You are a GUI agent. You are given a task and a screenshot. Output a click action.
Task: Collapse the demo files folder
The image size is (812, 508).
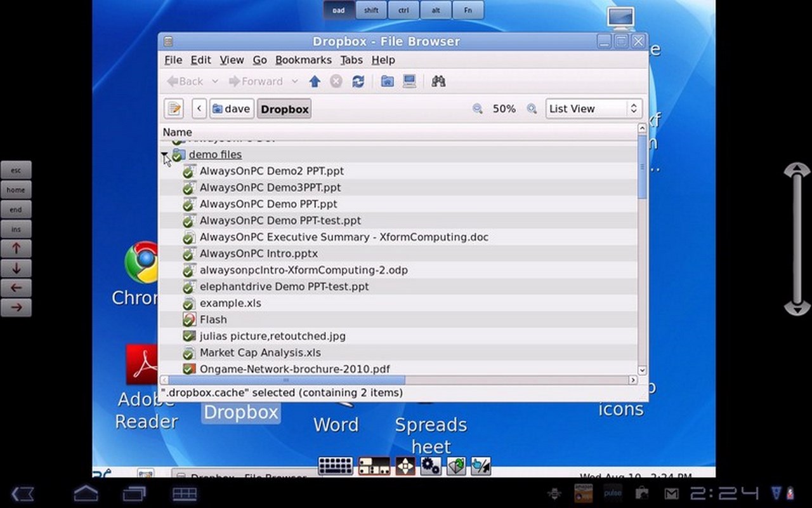165,154
